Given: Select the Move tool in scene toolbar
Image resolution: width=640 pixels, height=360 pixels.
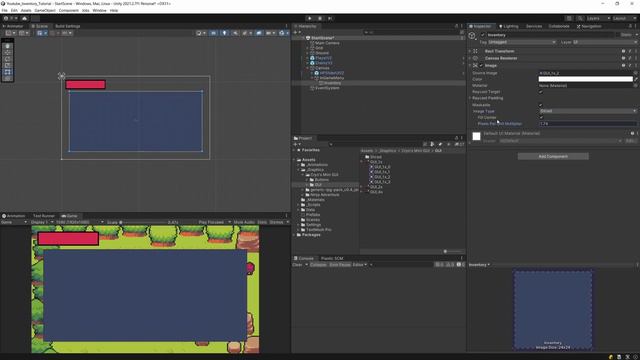Looking at the screenshot, I should 7,53.
